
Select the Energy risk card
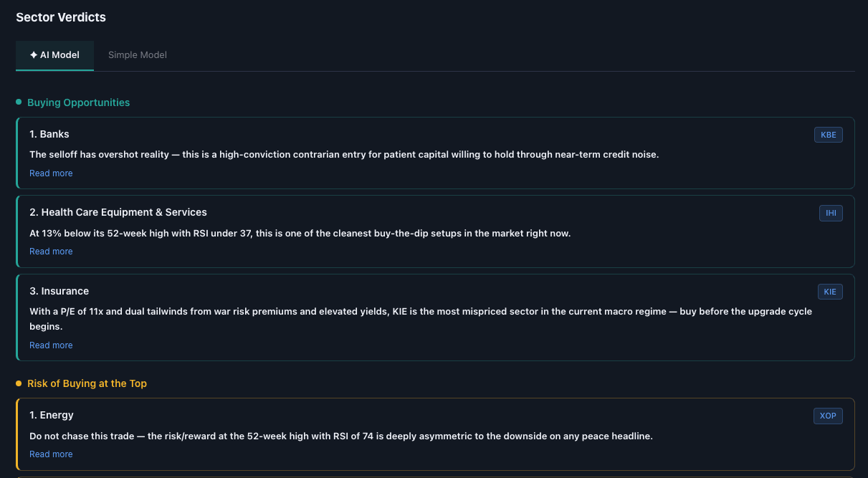pyautogui.click(x=434, y=432)
